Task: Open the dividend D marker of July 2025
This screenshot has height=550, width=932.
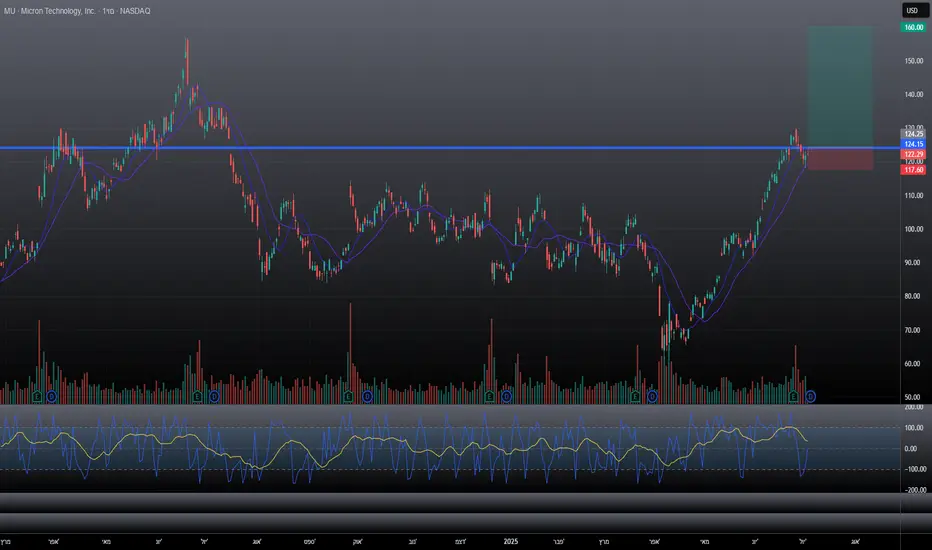Action: point(810,396)
